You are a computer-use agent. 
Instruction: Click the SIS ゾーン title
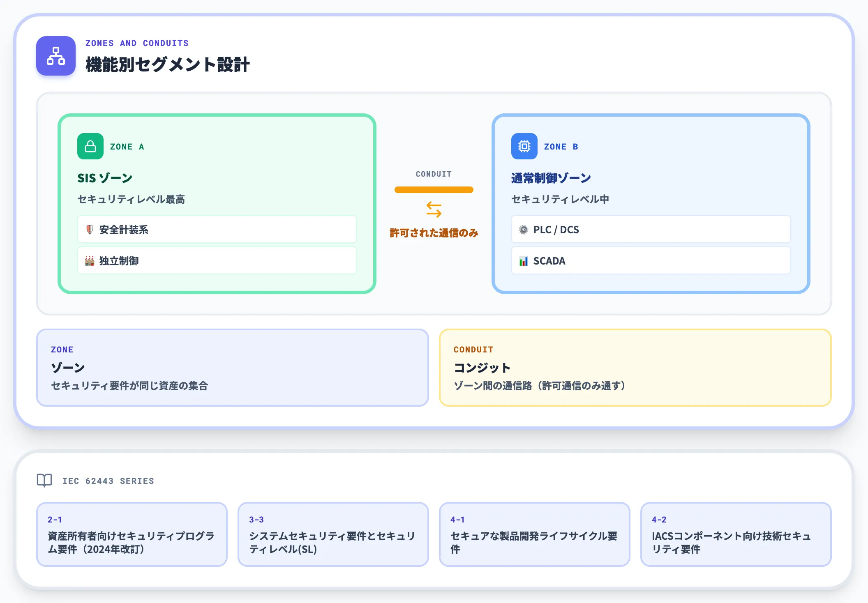(105, 178)
